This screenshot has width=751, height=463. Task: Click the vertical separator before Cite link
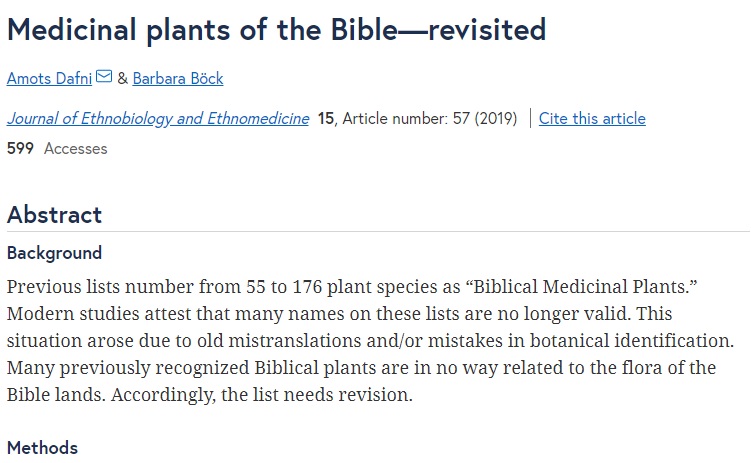point(530,118)
